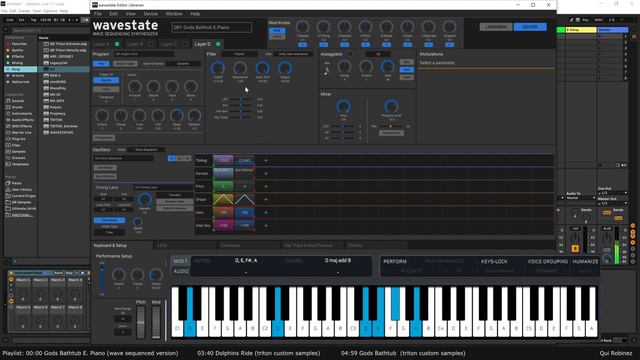The image size is (640, 360).
Task: Select the AUDIO button below MIDI
Action: tap(181, 271)
